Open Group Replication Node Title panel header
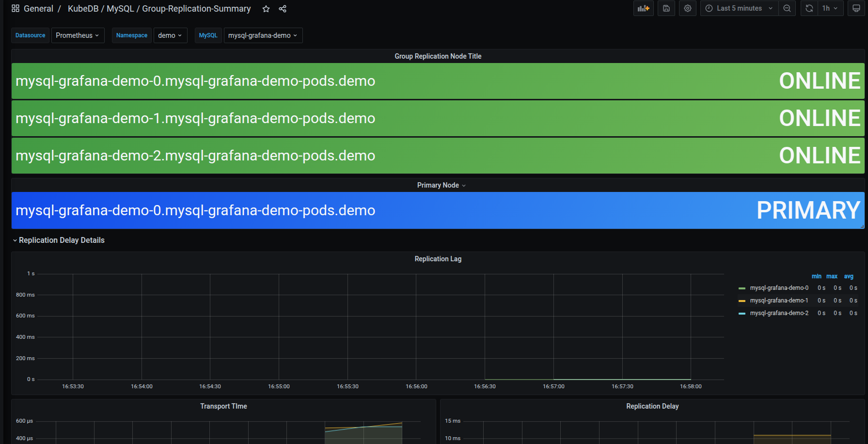 [x=438, y=56]
